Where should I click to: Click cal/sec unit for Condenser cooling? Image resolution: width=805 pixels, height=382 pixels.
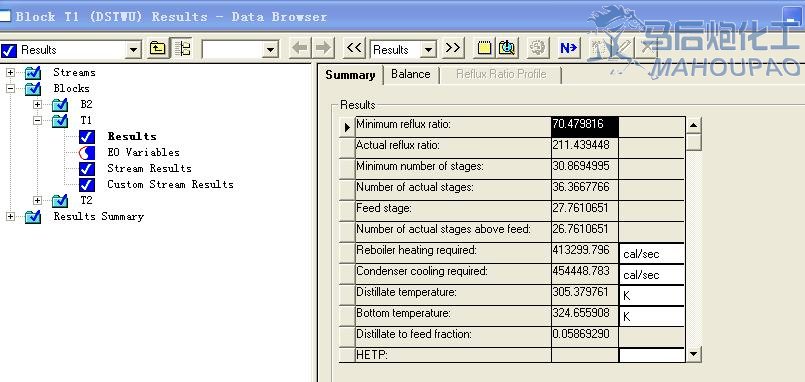[x=652, y=275]
